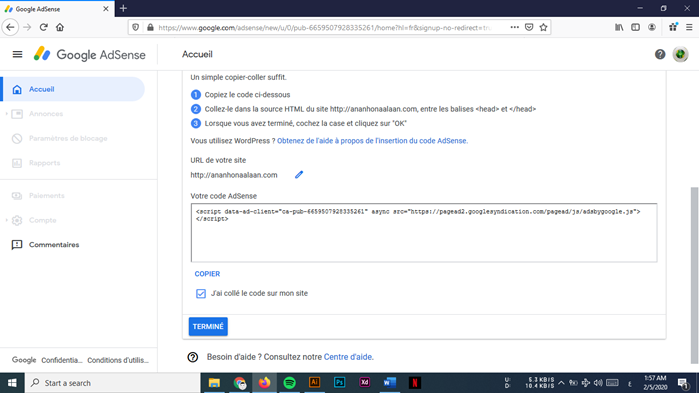Open Photoshop from the taskbar
This screenshot has height=393, width=699.
click(x=340, y=383)
